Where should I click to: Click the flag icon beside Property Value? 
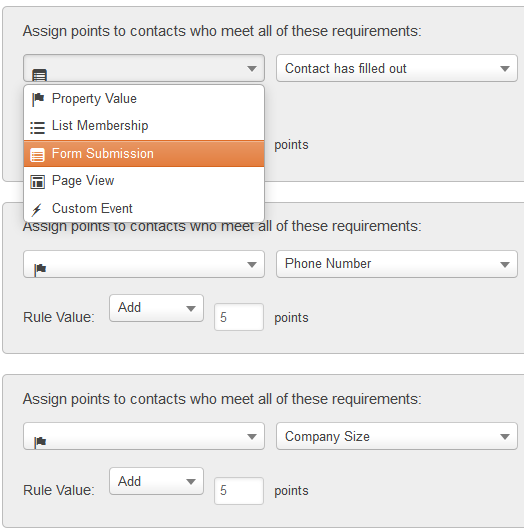tap(38, 99)
